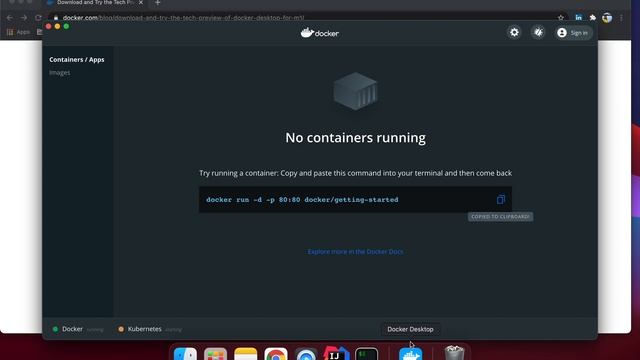
Task: Click Chrome address bar docker.com URL
Action: click(x=184, y=18)
